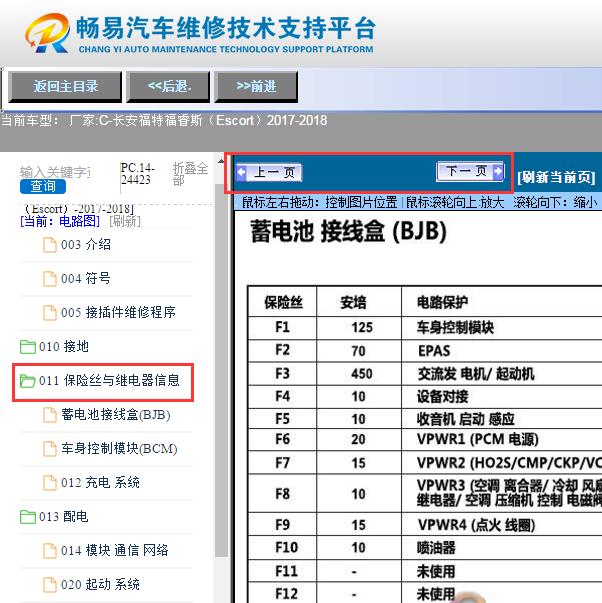Viewport: 602px width, 603px height.
Task: Focus the keyword search input field
Action: (x=56, y=172)
